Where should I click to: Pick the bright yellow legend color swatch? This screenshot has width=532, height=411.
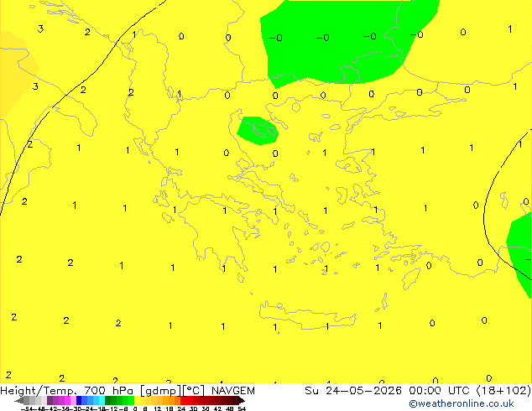137,400
